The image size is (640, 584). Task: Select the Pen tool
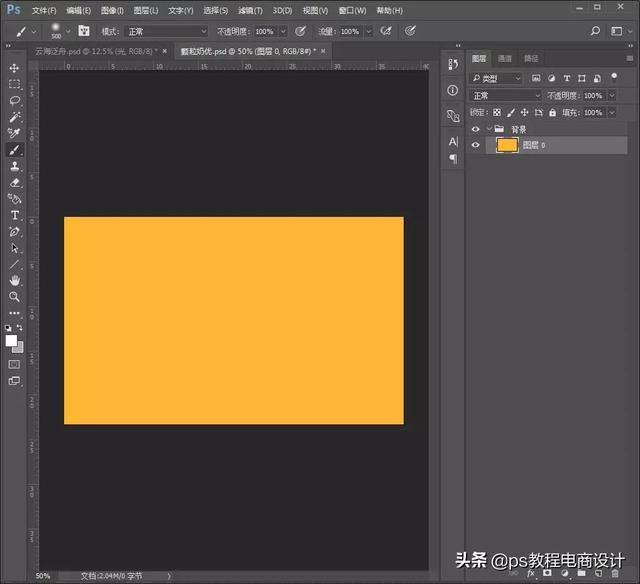click(x=14, y=232)
